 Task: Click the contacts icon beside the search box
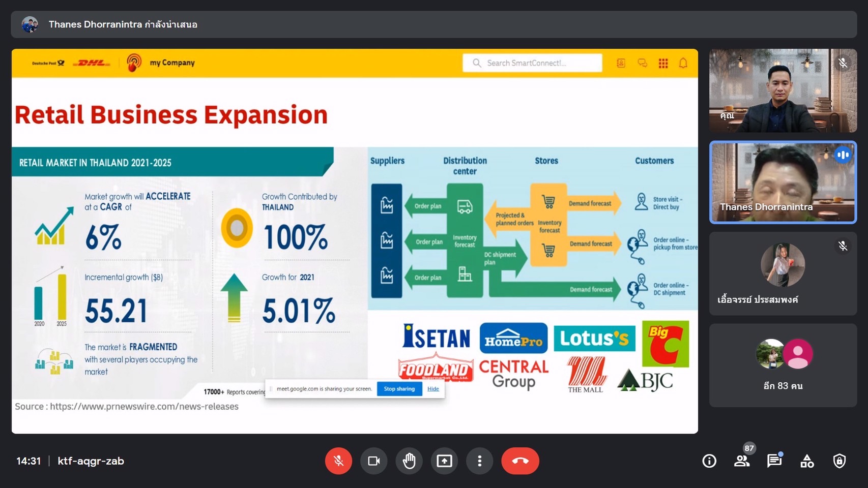click(621, 63)
